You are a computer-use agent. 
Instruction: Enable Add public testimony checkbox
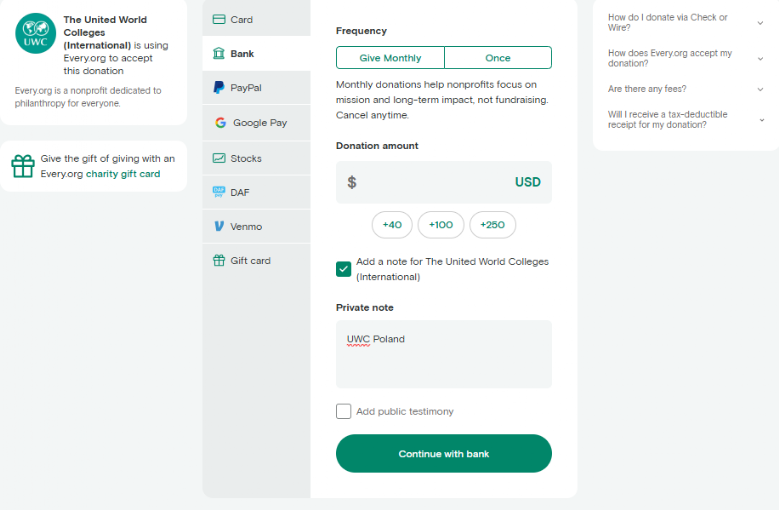[343, 411]
